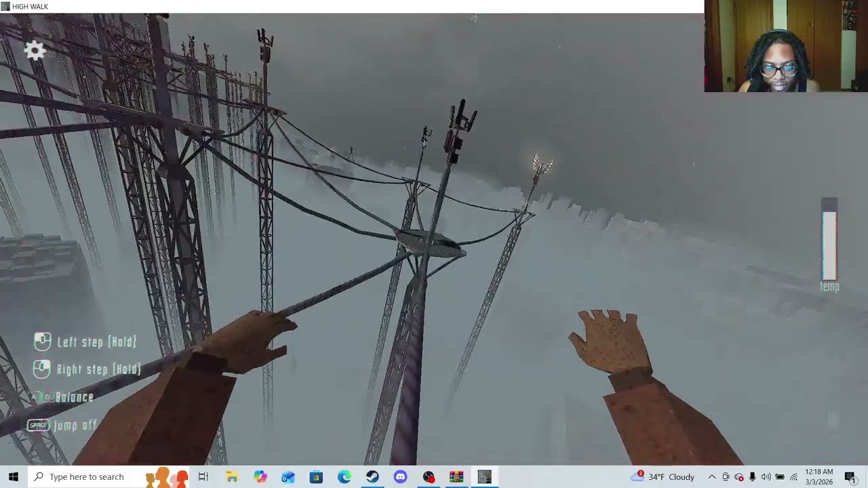Open Microsoft Store from the taskbar
The height and width of the screenshot is (488, 868).
coord(316,476)
